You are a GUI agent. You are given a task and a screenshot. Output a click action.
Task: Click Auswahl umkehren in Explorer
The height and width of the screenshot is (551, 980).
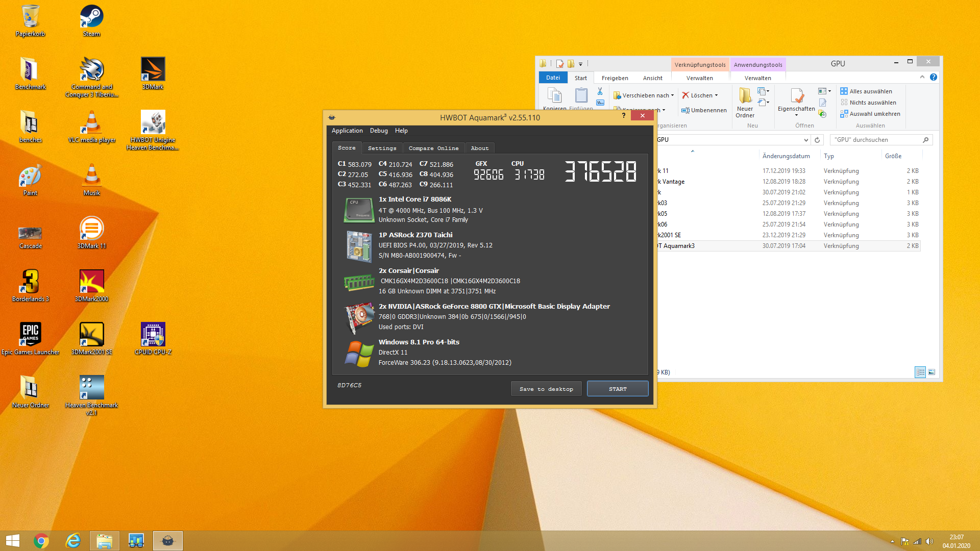pos(870,114)
